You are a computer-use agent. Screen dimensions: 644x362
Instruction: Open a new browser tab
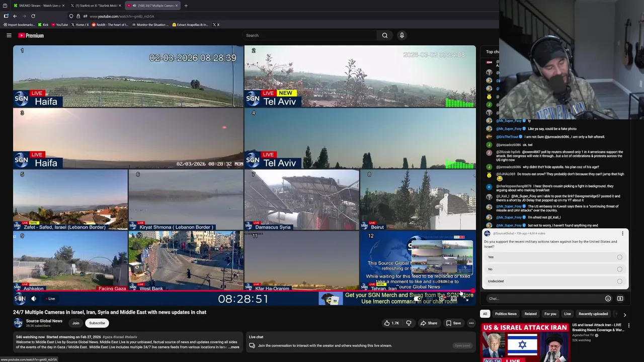(x=186, y=6)
